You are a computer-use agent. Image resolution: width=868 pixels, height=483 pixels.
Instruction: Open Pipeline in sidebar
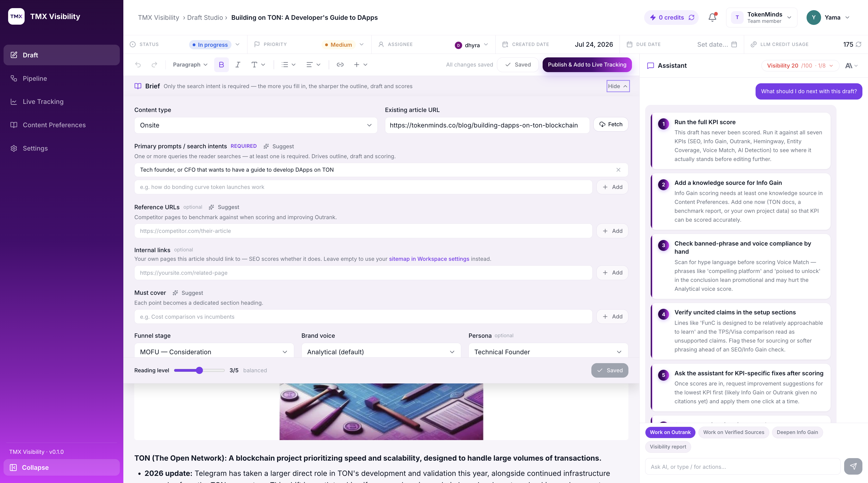click(x=62, y=78)
